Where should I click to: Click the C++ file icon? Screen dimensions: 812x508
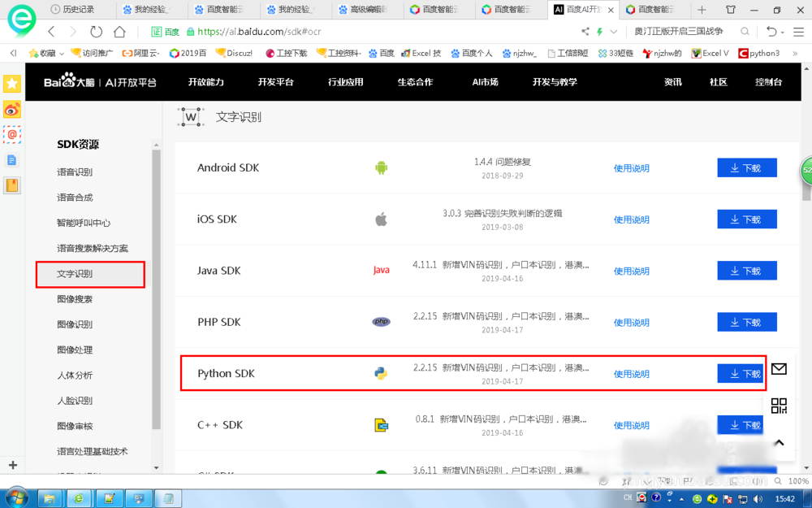tap(381, 425)
